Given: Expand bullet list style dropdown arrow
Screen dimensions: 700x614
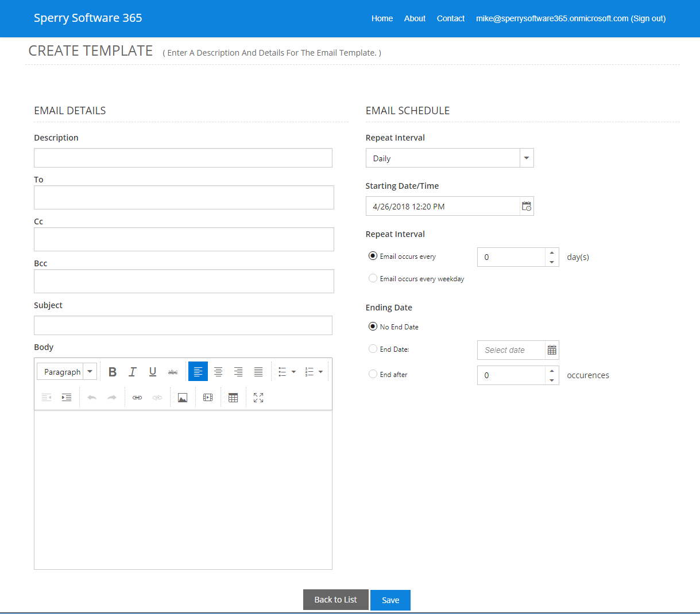Looking at the screenshot, I should tap(293, 372).
